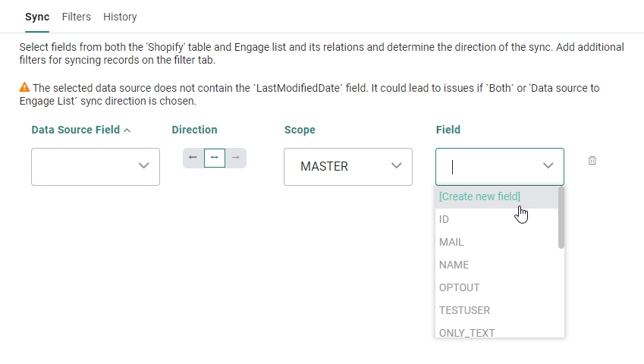
Task: Click the field list scrollbar thumb
Action: coord(561,218)
